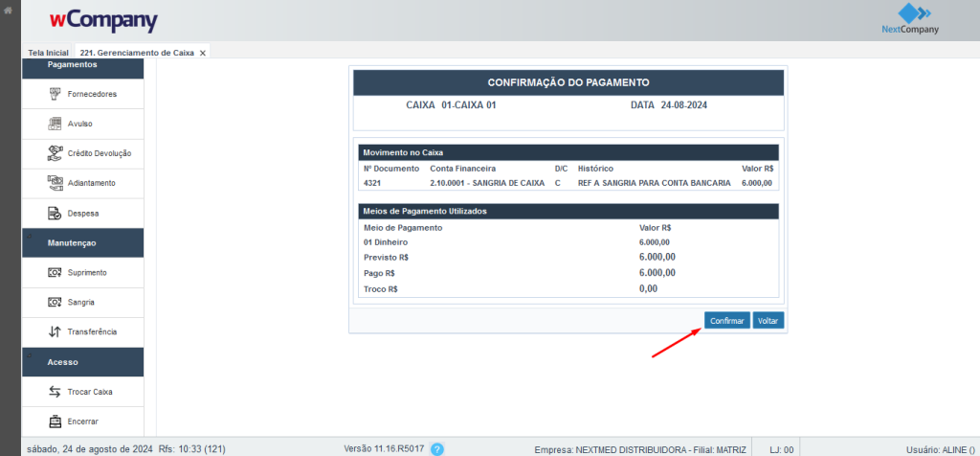Collapse the Manutenção section header
Image resolution: width=980 pixels, height=456 pixels.
(72, 242)
